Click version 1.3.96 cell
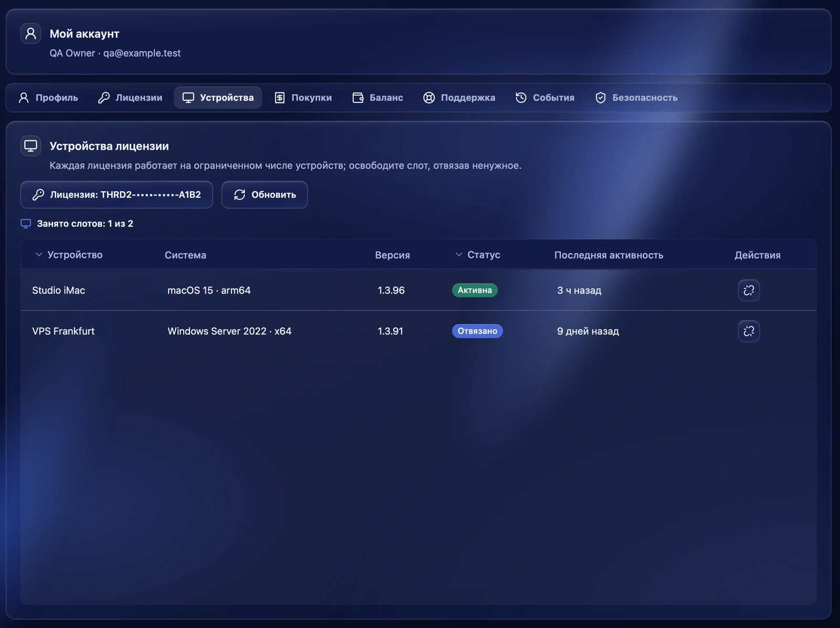Image resolution: width=840 pixels, height=628 pixels. [x=391, y=290]
